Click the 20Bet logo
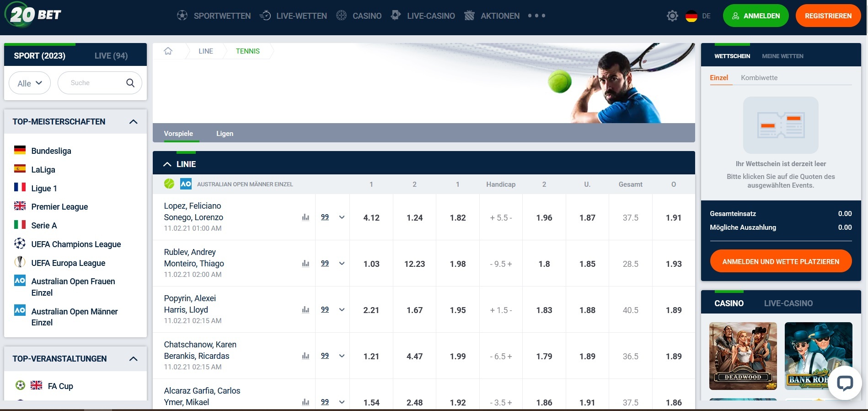This screenshot has width=868, height=411. pyautogui.click(x=33, y=15)
